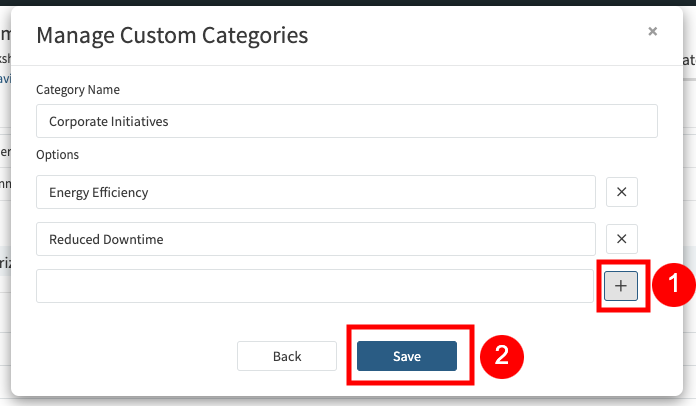Close the Manage Custom Categories dialog
Viewport: 696px width, 406px height.
[x=652, y=32]
